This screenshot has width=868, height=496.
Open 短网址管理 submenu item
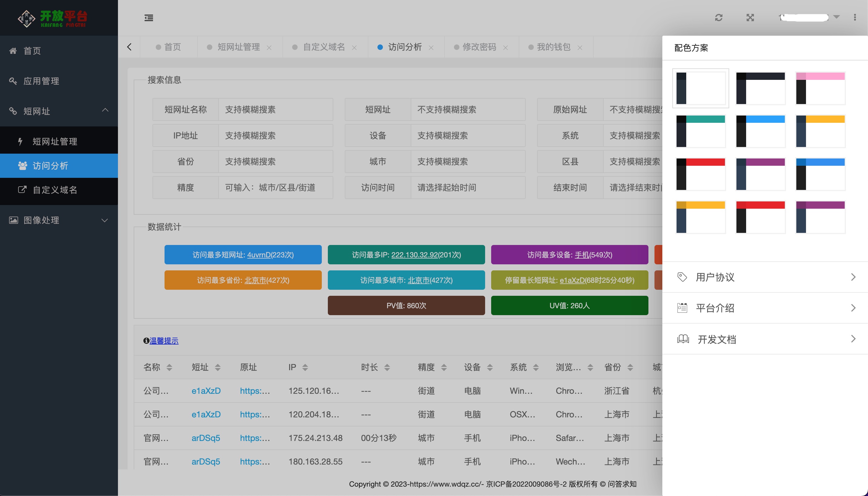click(x=54, y=141)
